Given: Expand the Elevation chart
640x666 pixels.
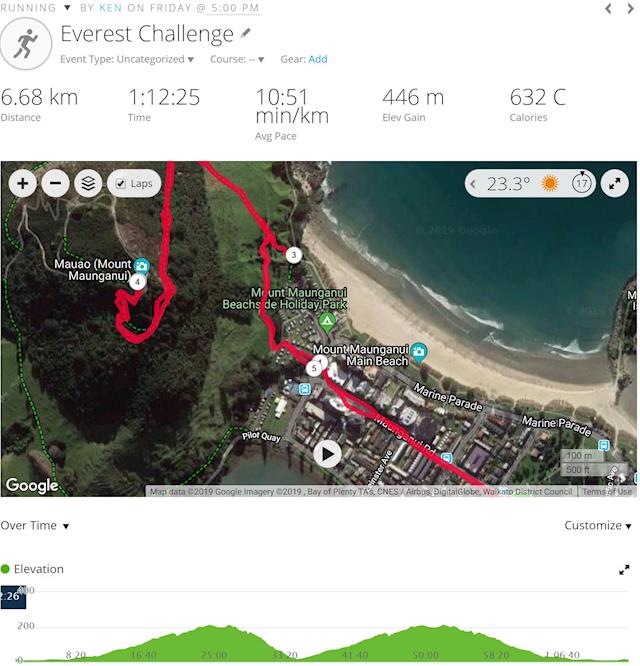Looking at the screenshot, I should tap(624, 570).
